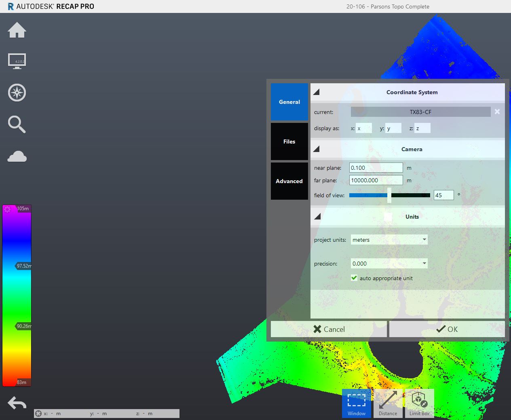Click the display version icon in sidebar
Screen dimensions: 511x420
coord(17,61)
